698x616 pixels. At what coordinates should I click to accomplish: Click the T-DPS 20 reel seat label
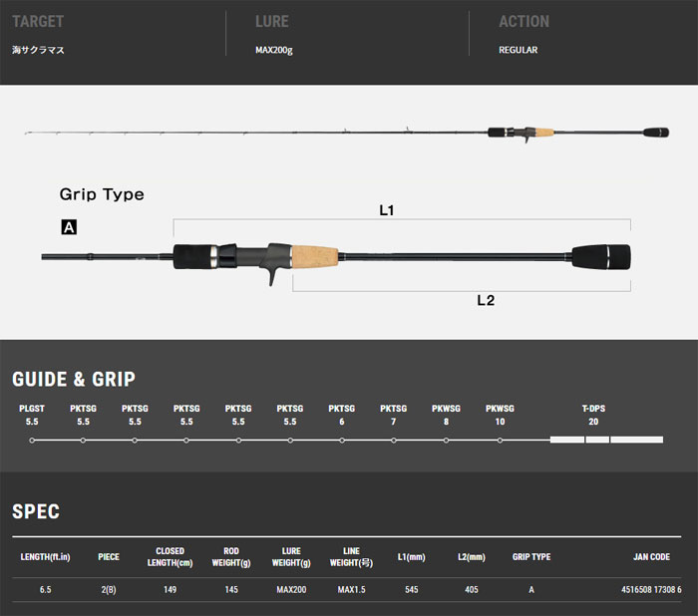tap(593, 415)
